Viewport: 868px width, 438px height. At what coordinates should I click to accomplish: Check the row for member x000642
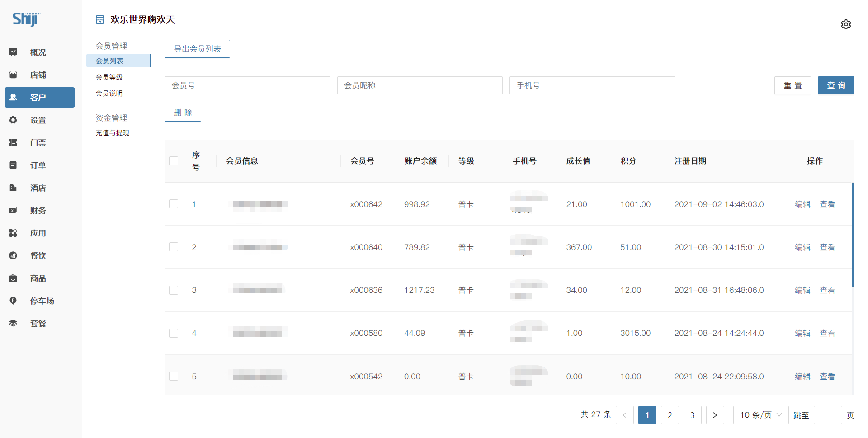174,204
